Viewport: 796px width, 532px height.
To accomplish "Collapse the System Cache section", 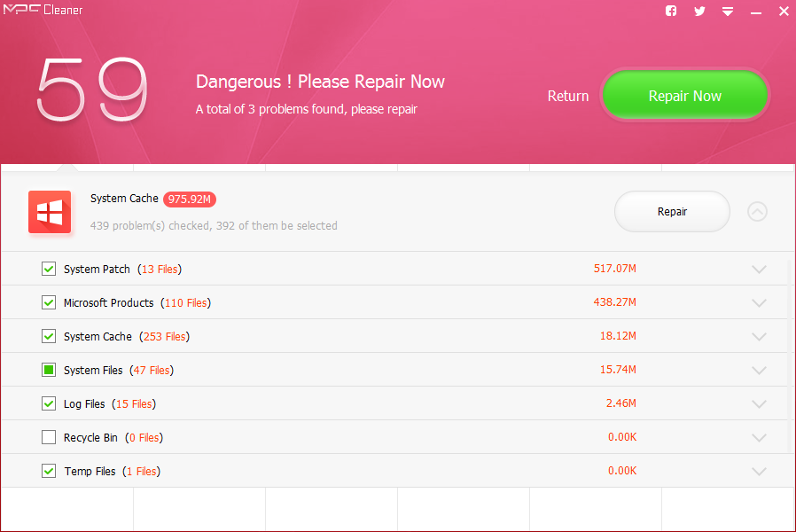I will coord(757,212).
